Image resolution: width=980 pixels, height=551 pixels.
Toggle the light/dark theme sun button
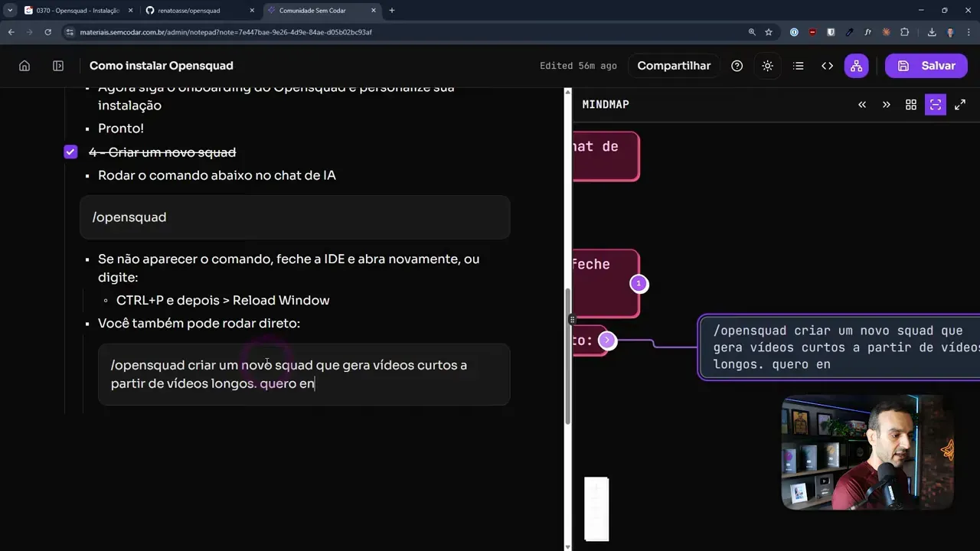pos(767,66)
